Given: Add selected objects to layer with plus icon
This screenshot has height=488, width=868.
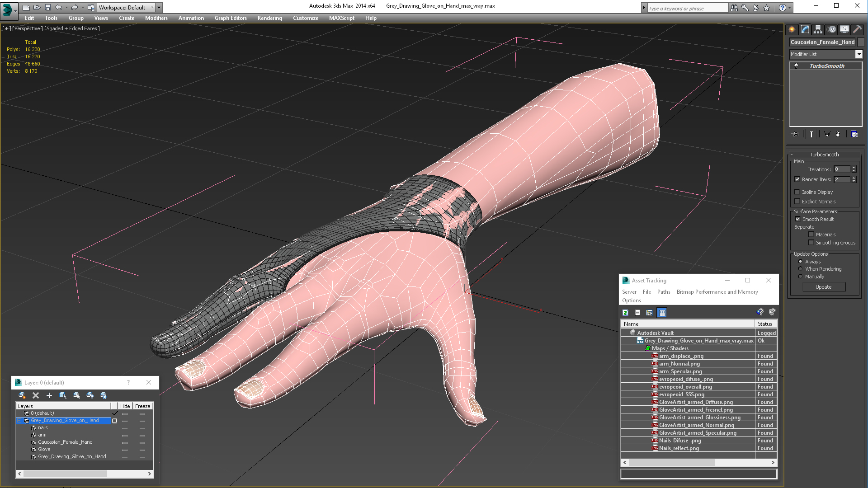Looking at the screenshot, I should 49,395.
